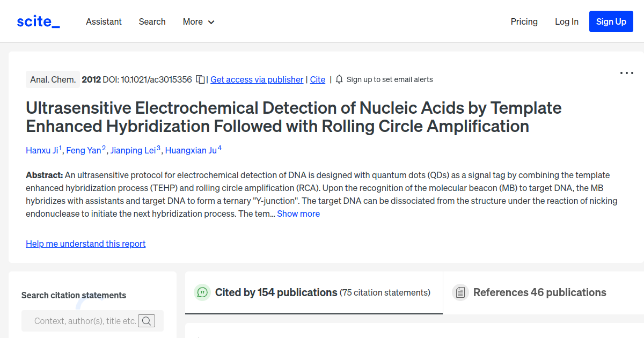The width and height of the screenshot is (644, 338).
Task: Open the Assistant page
Action: click(x=104, y=21)
